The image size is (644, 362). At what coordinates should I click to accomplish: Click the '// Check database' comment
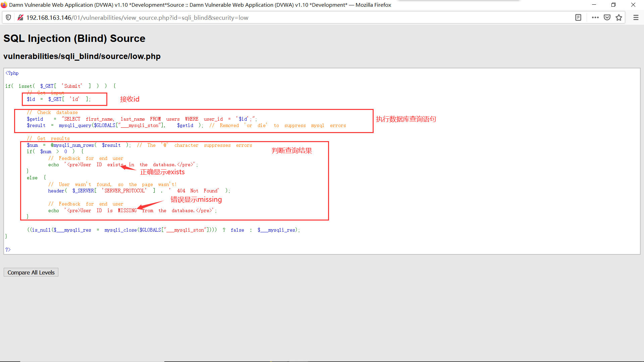[52, 112]
